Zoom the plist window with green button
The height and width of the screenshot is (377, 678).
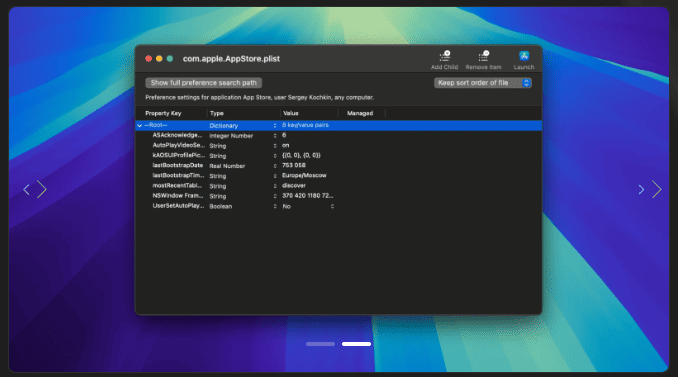coord(170,59)
